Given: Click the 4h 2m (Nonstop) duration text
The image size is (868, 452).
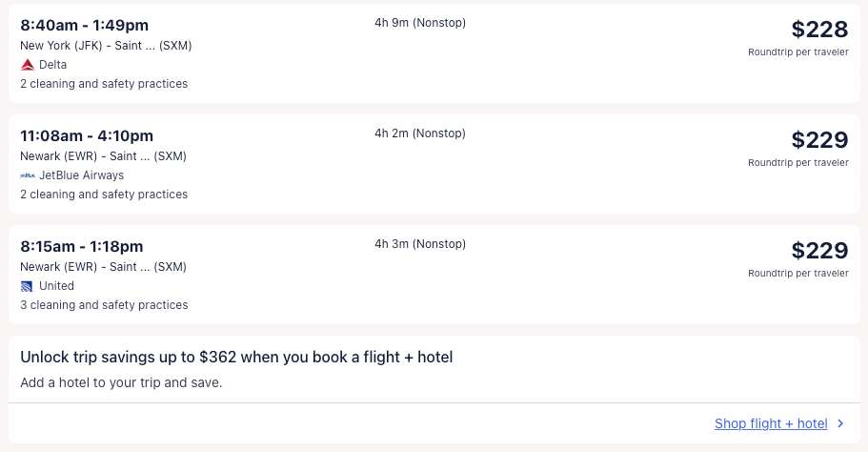Looking at the screenshot, I should pos(420,134).
